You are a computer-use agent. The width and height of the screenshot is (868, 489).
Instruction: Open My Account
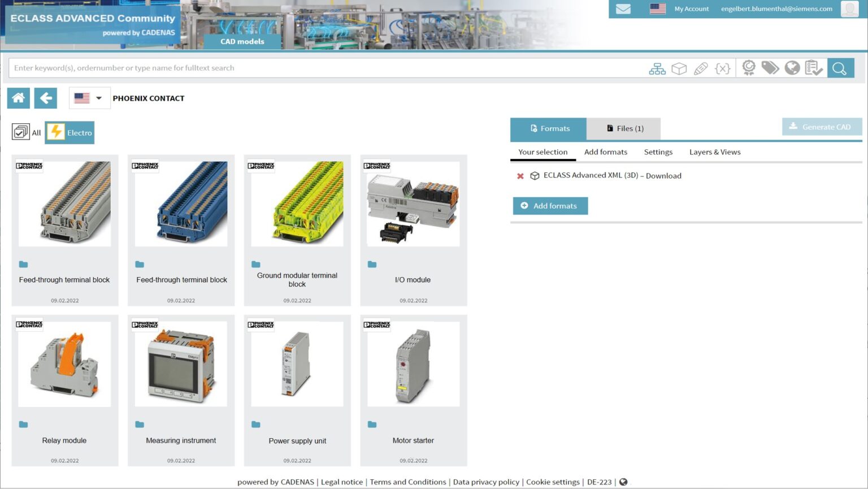[x=691, y=9]
